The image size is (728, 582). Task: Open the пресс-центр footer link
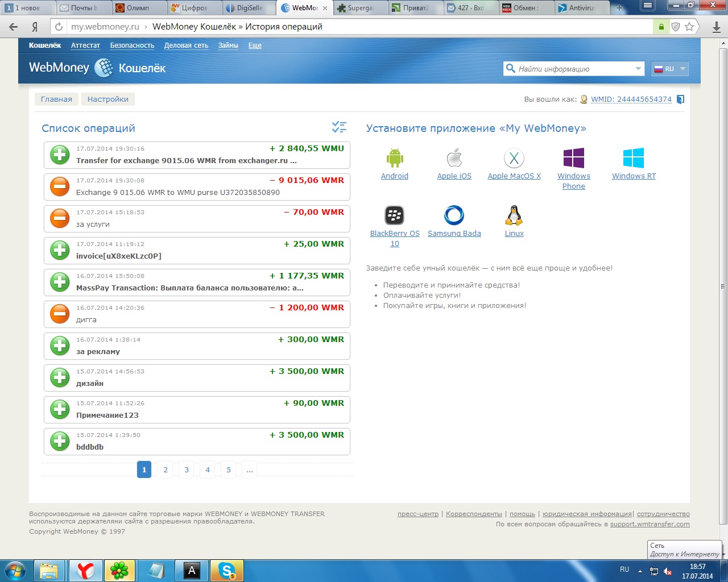[418, 514]
